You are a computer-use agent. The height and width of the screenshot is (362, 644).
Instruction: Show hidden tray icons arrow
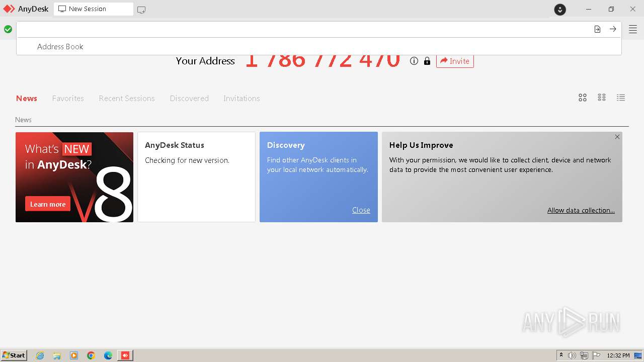pos(561,355)
